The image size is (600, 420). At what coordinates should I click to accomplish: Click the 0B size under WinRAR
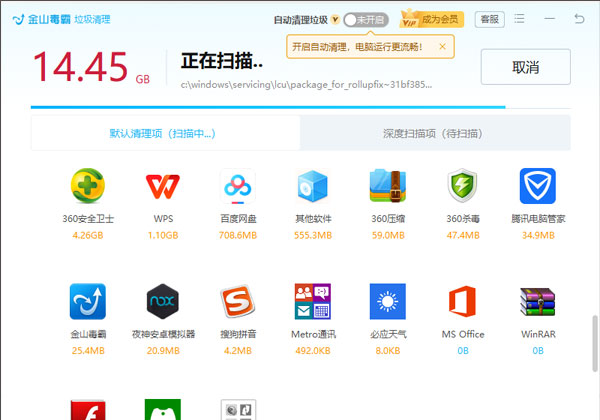538,351
